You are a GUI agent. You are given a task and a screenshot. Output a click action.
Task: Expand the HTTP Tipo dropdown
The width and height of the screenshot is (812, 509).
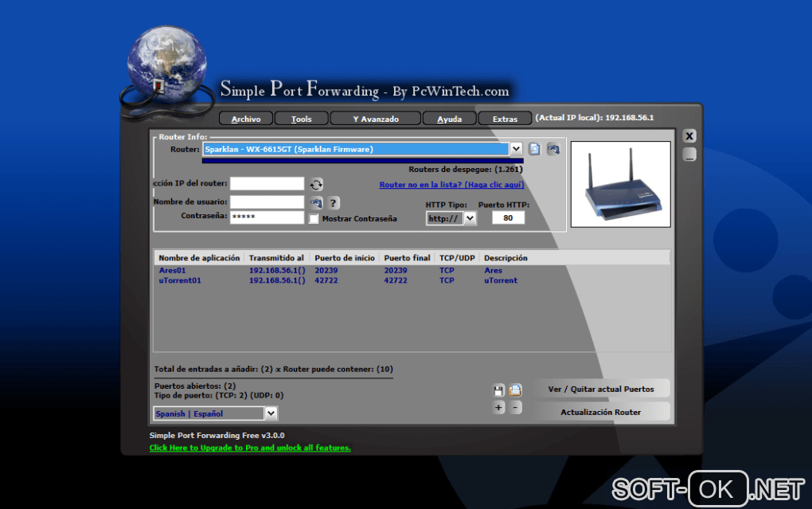point(470,218)
